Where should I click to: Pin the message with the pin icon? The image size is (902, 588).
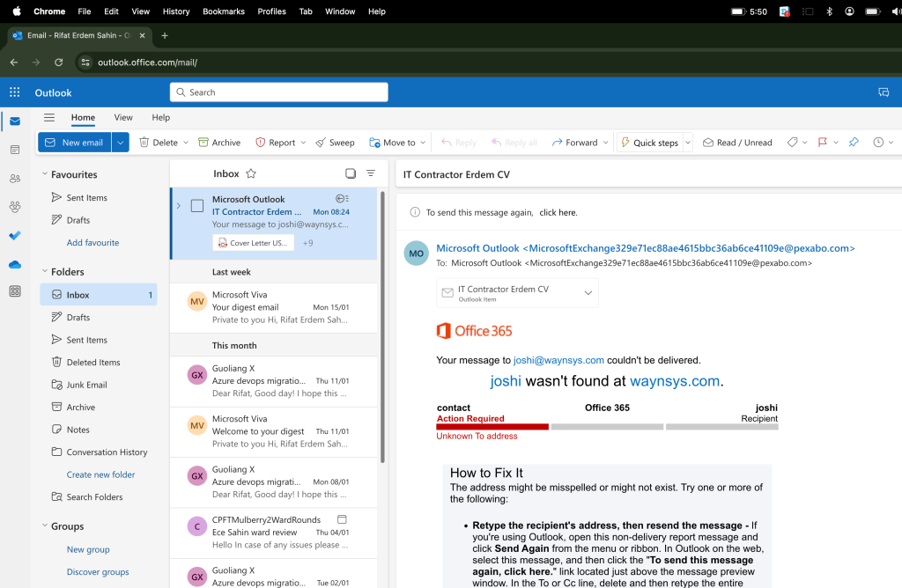tap(854, 142)
